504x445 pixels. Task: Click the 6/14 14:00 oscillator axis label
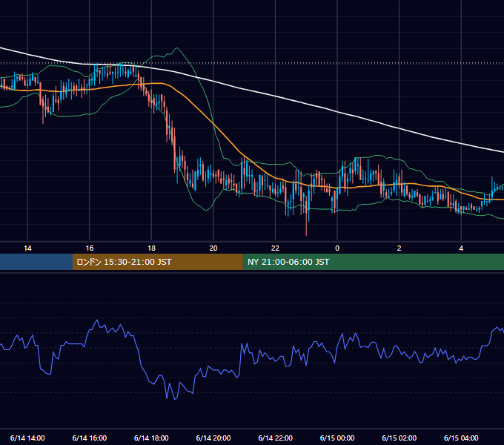coord(27,438)
